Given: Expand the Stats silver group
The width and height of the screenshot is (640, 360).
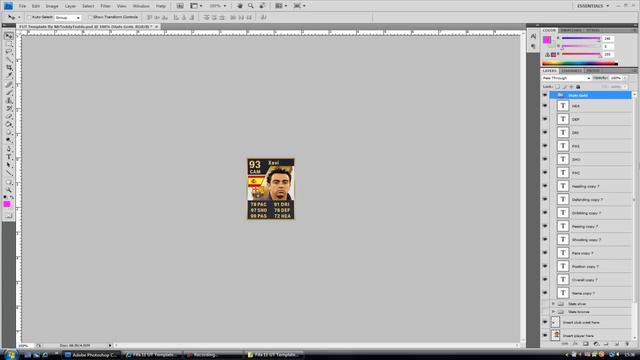Looking at the screenshot, I should (553, 304).
